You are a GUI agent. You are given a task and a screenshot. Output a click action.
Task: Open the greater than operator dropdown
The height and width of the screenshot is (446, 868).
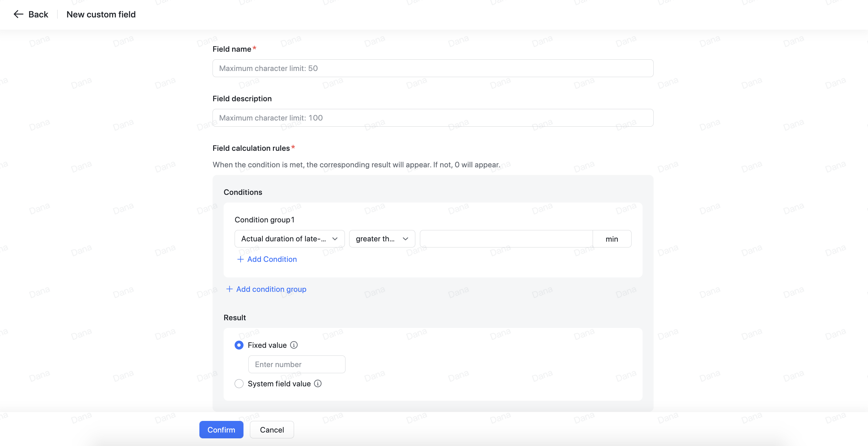click(382, 239)
